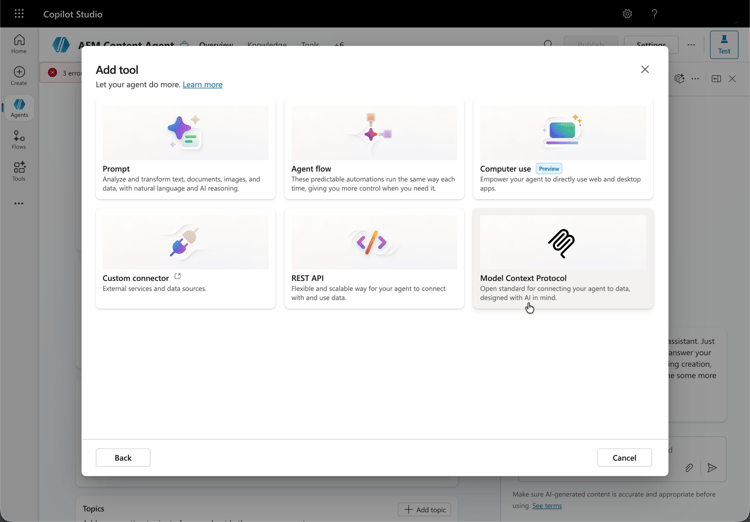This screenshot has height=522, width=750.
Task: Choose the Prompt tool card
Action: (186, 149)
